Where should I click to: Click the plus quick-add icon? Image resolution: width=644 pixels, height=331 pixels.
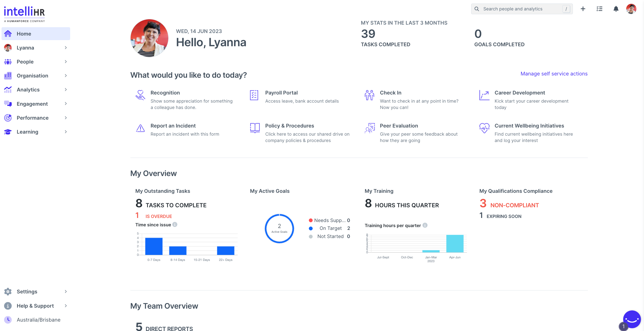(583, 9)
